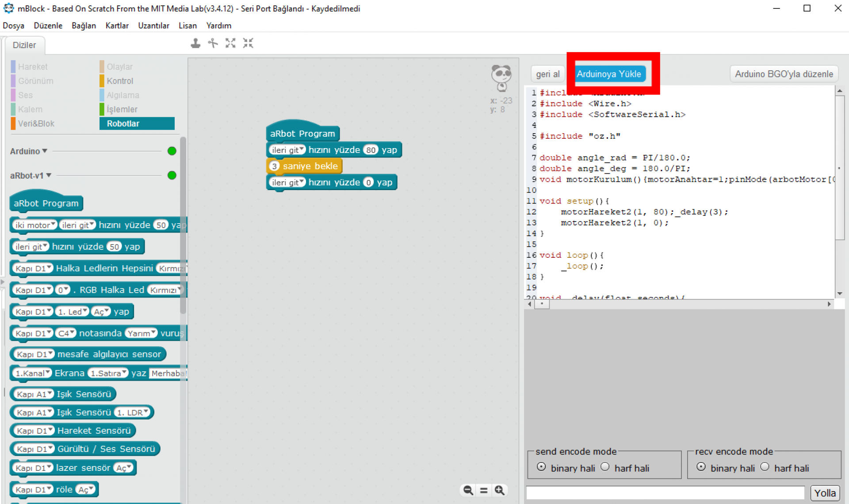Open the Düzenle menu
This screenshot has height=504, width=849.
48,26
